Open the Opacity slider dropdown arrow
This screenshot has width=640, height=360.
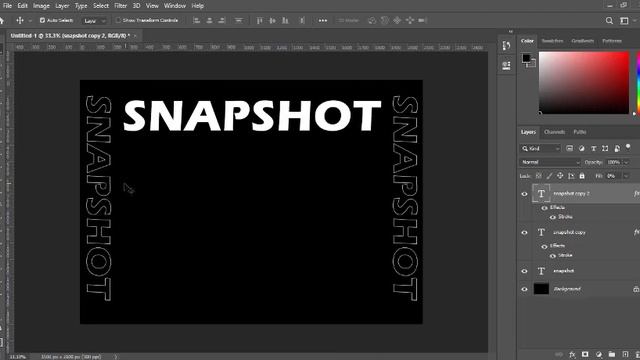click(x=626, y=162)
